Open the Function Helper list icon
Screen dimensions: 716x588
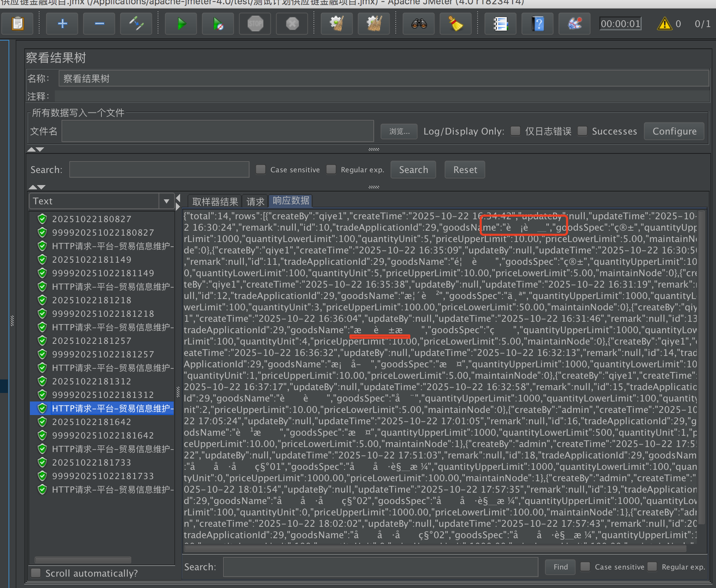[x=500, y=24]
